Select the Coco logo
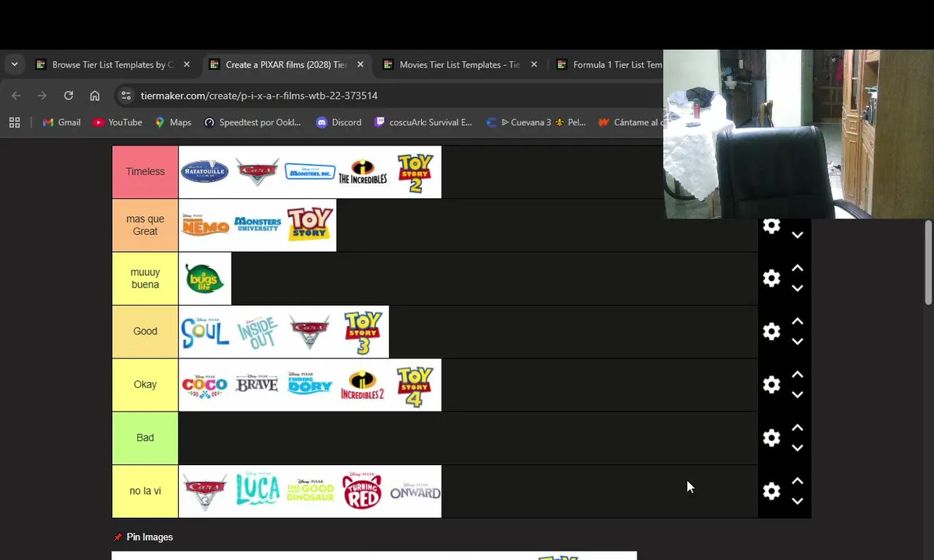The height and width of the screenshot is (560, 934). (x=205, y=385)
